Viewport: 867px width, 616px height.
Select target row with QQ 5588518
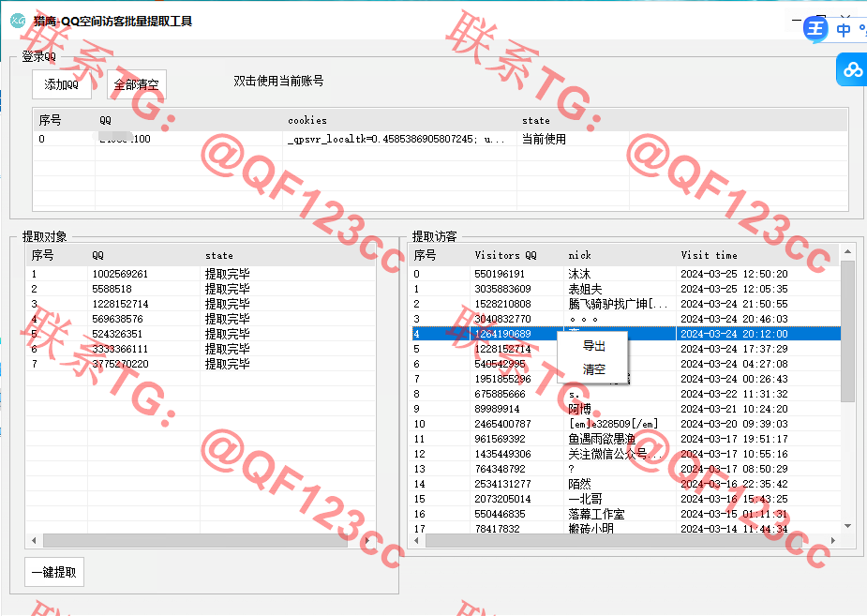click(201, 289)
